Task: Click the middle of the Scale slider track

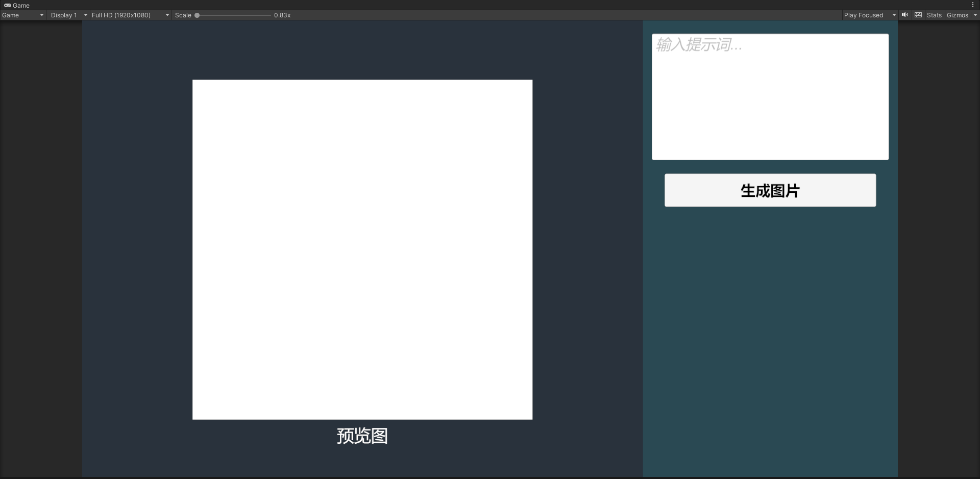Action: 234,15
